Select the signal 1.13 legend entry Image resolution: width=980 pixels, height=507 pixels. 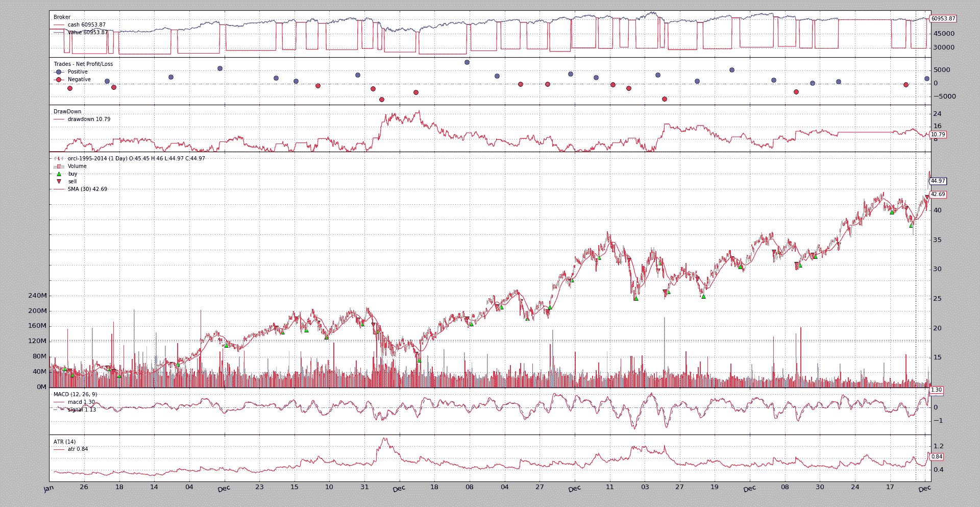pos(75,410)
